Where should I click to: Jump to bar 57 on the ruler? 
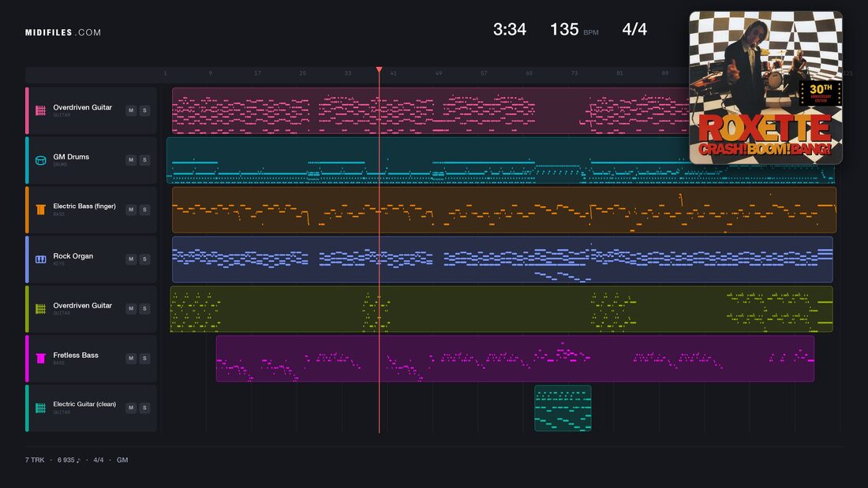click(484, 73)
